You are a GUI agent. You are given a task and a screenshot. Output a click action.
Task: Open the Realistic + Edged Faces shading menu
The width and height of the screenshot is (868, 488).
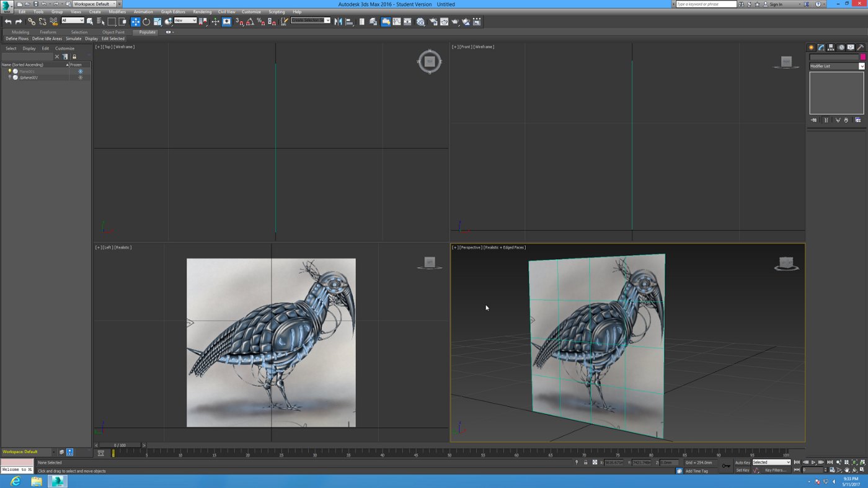click(505, 247)
